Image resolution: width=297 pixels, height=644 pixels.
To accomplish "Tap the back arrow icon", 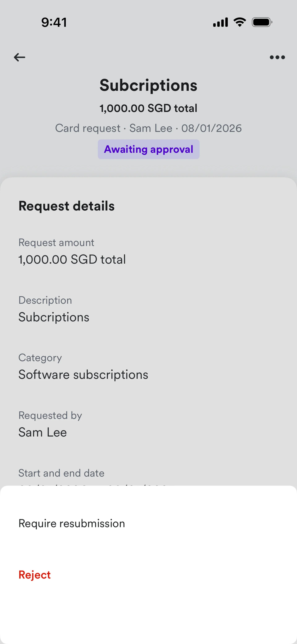I will point(19,57).
